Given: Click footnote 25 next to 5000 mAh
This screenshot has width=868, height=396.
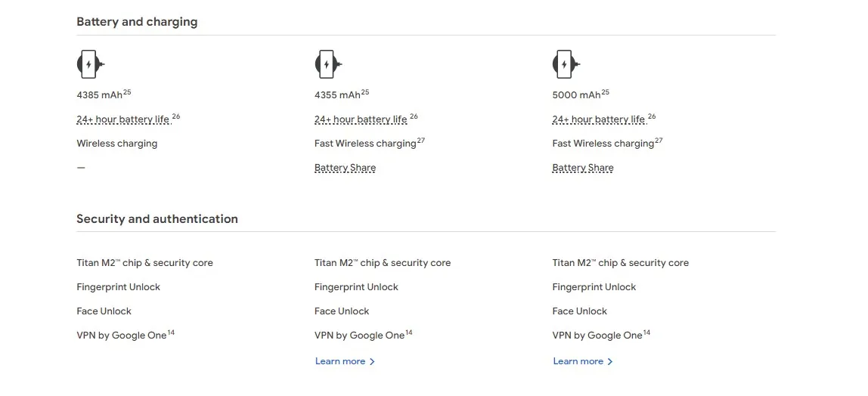Looking at the screenshot, I should 605,92.
